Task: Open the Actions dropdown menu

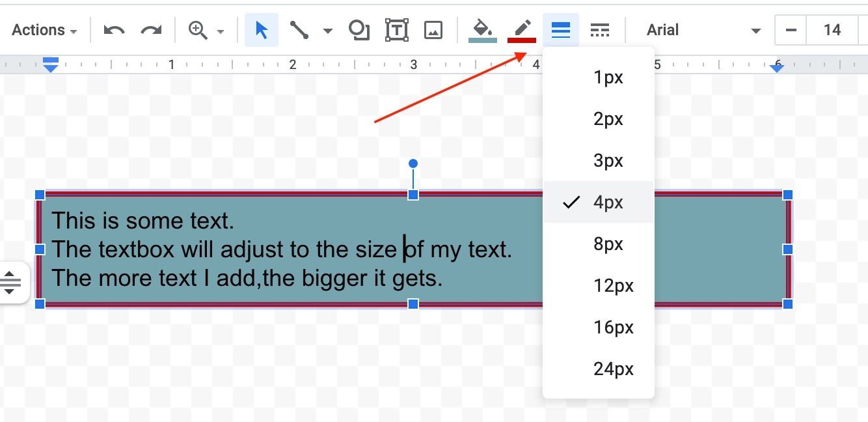Action: coord(44,31)
